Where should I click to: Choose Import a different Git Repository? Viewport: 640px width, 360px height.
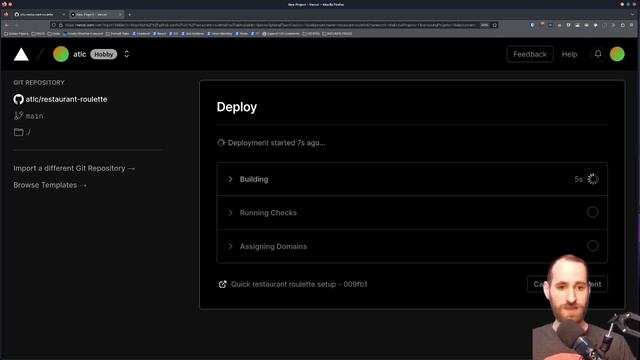(x=74, y=168)
